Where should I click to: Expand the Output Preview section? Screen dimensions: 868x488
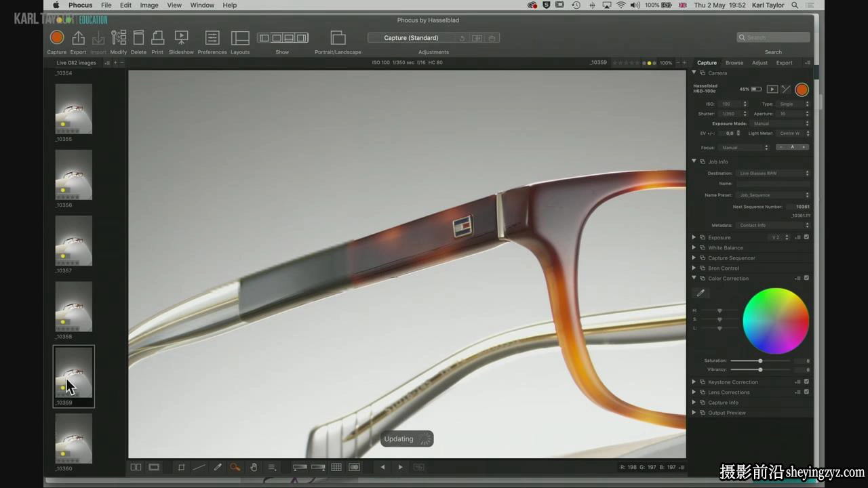[x=694, y=412]
